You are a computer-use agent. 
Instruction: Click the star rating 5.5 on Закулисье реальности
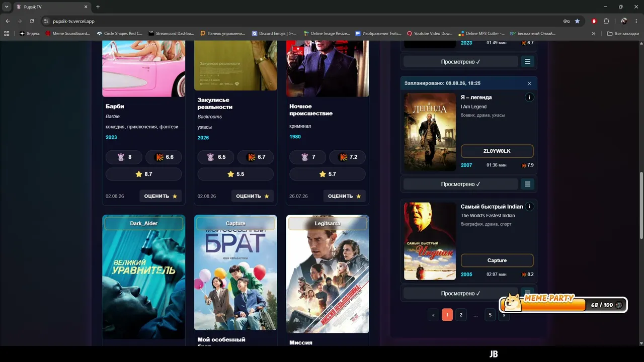(235, 174)
